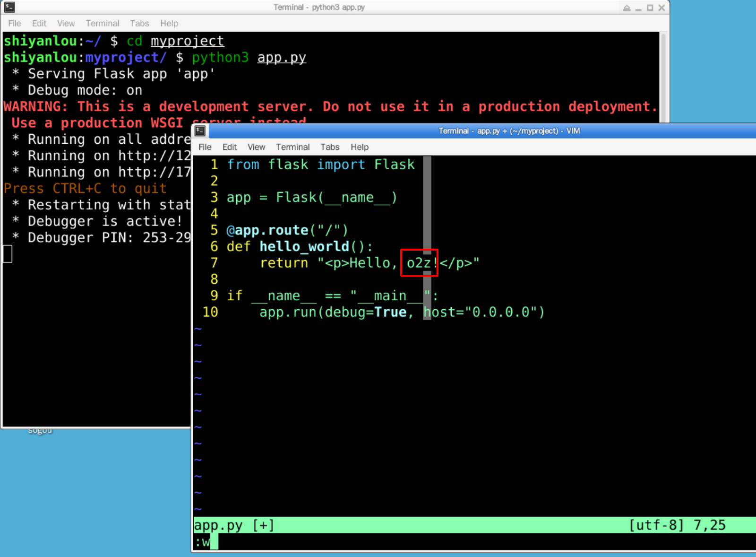
Task: Click 'cd myproject' command in back terminal
Action: 175,41
